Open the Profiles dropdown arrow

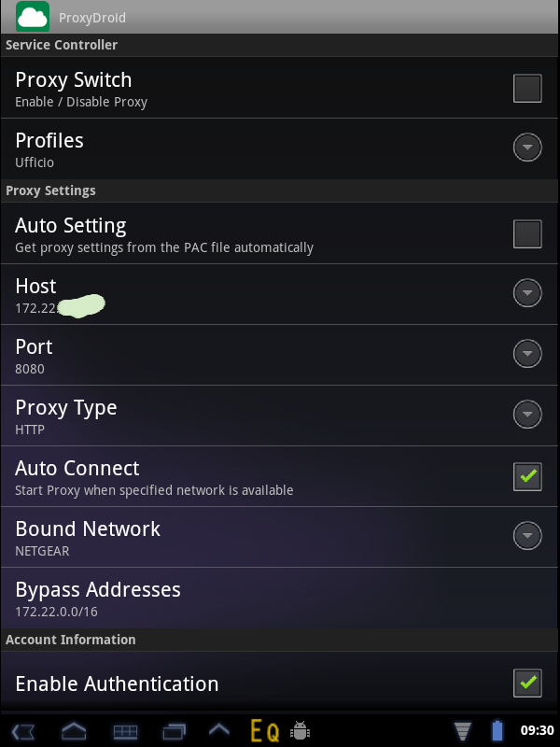pyautogui.click(x=527, y=148)
